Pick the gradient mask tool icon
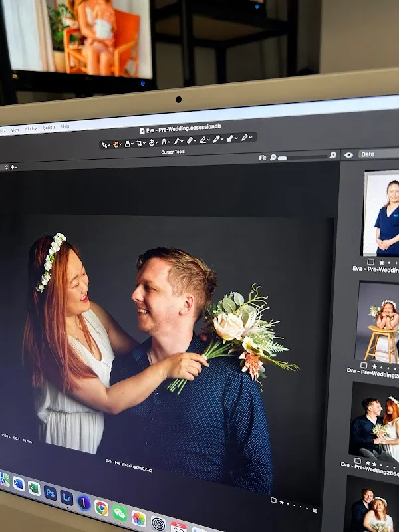The width and height of the screenshot is (399, 532). pyautogui.click(x=203, y=140)
